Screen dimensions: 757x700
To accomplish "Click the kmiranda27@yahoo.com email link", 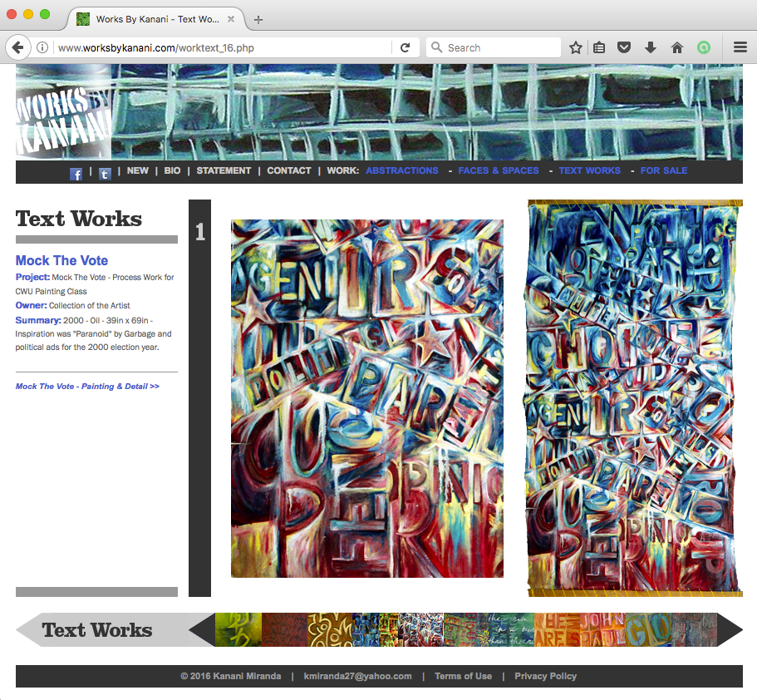I will coord(358,677).
